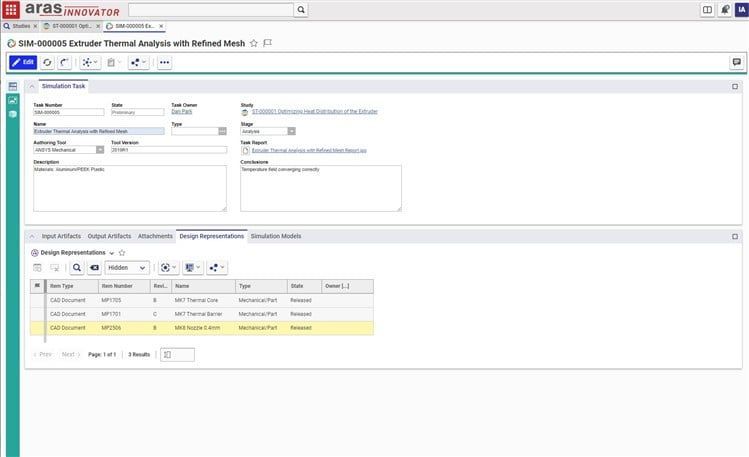Open the Study ST-000001 link
The height and width of the screenshot is (457, 749).
pyautogui.click(x=314, y=111)
